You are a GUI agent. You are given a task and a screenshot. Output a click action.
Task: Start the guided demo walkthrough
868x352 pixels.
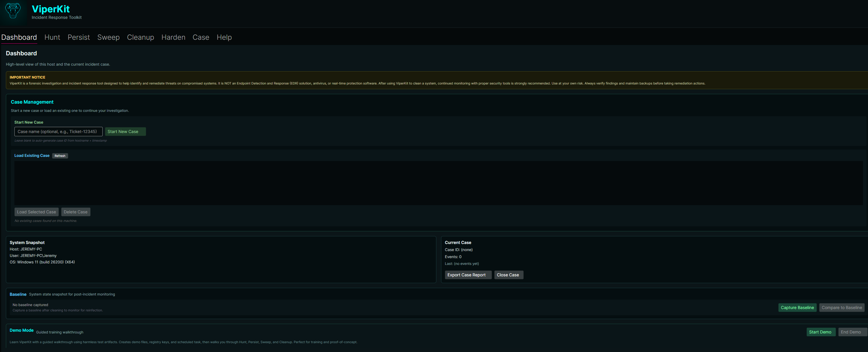click(x=820, y=332)
